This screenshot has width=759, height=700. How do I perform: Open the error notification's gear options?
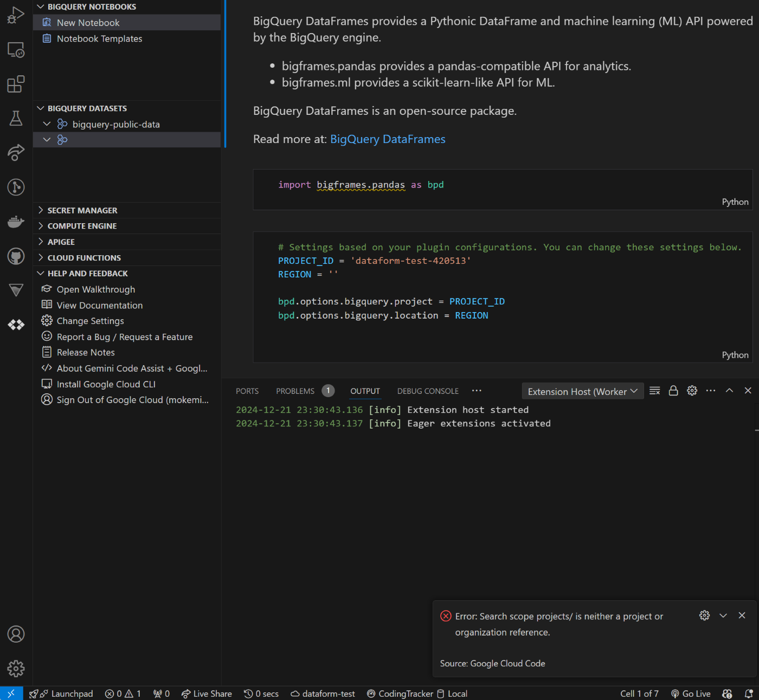point(705,615)
